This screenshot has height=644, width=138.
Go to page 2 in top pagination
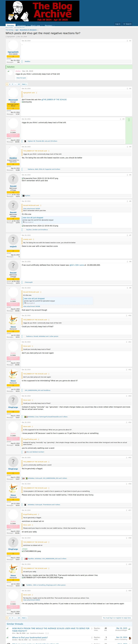pyautogui.click(x=10, y=84)
